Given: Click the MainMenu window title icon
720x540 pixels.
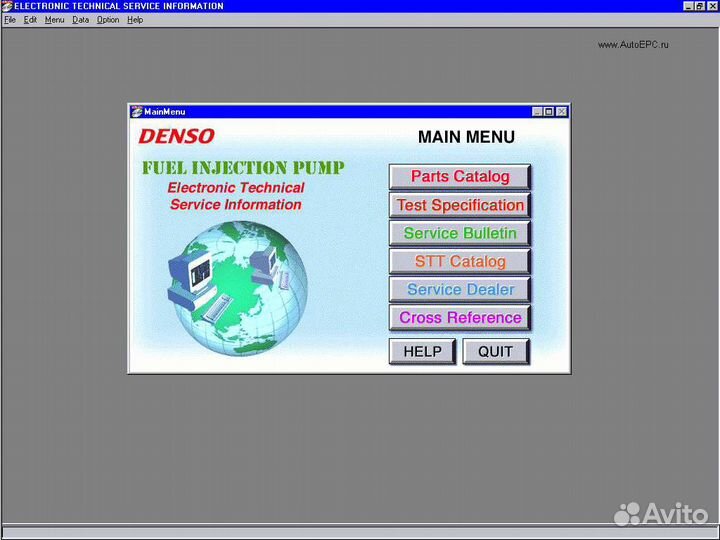Looking at the screenshot, I should pos(136,112).
